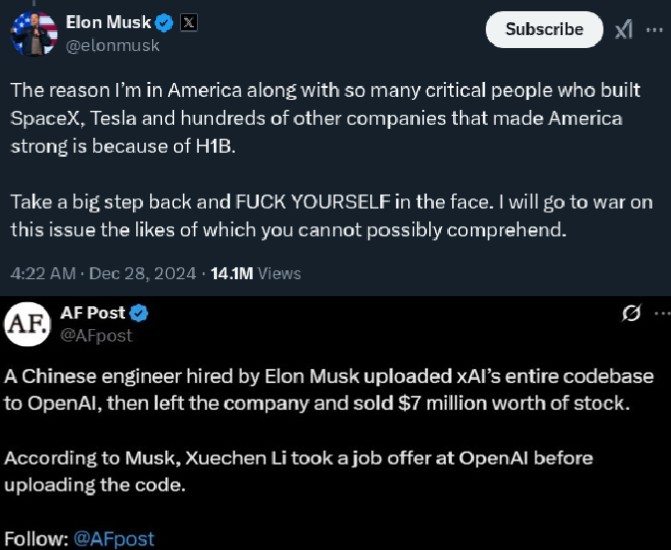This screenshot has height=550, width=671.
Task: Click the Elon Musk display name
Action: [107, 22]
